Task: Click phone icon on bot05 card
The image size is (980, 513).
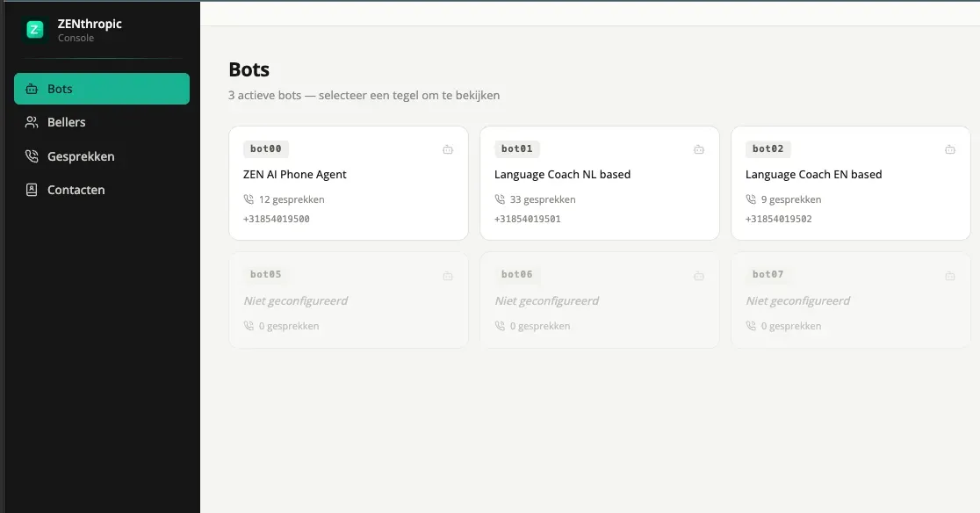Action: 249,326
